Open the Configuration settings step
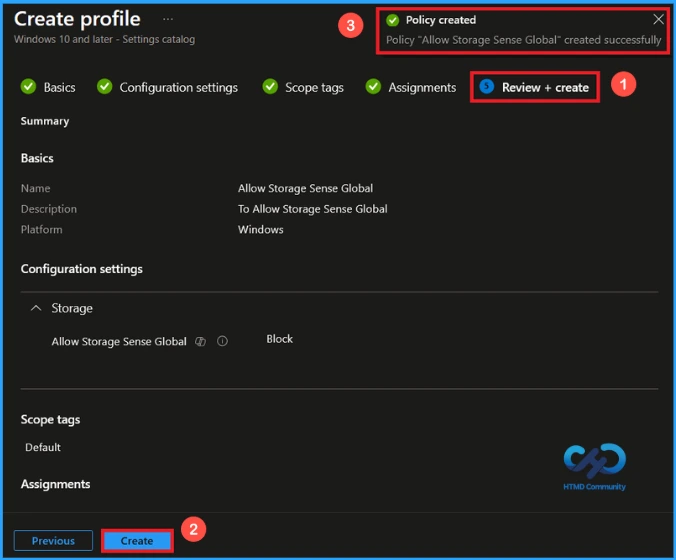676x560 pixels. (x=178, y=88)
